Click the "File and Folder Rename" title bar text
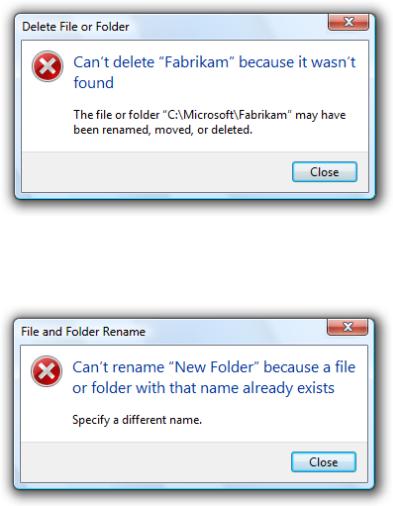This screenshot has height=506, width=393. (83, 332)
